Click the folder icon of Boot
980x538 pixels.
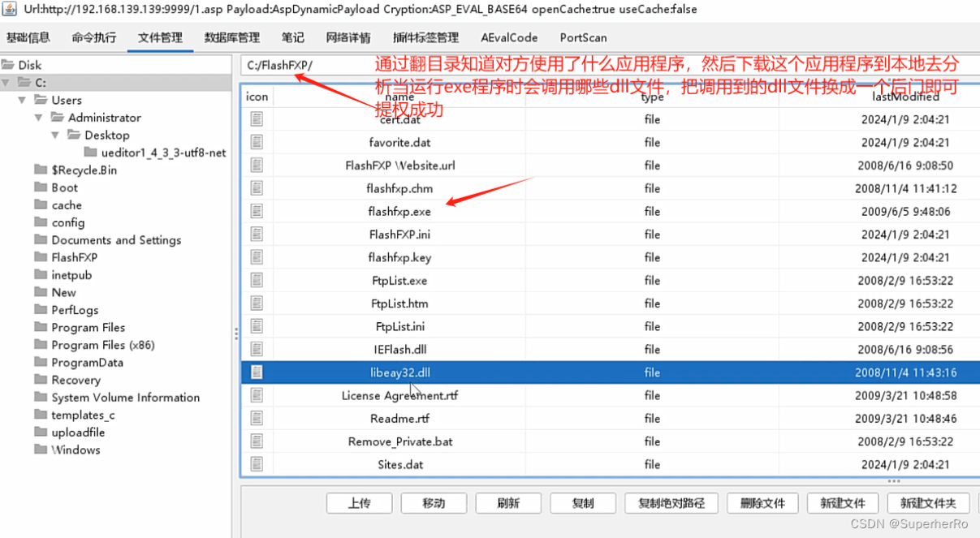click(41, 187)
